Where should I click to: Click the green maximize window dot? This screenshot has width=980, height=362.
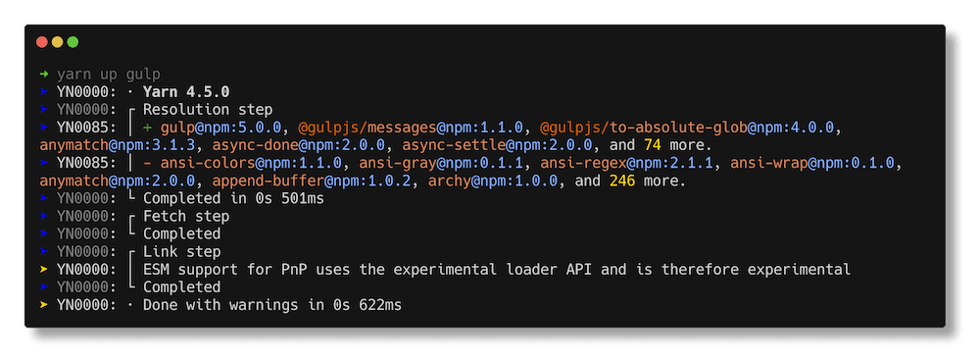click(x=73, y=42)
